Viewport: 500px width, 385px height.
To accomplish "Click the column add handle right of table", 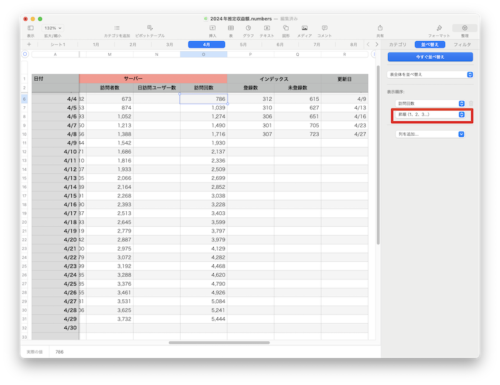I will pyautogui.click(x=374, y=54).
